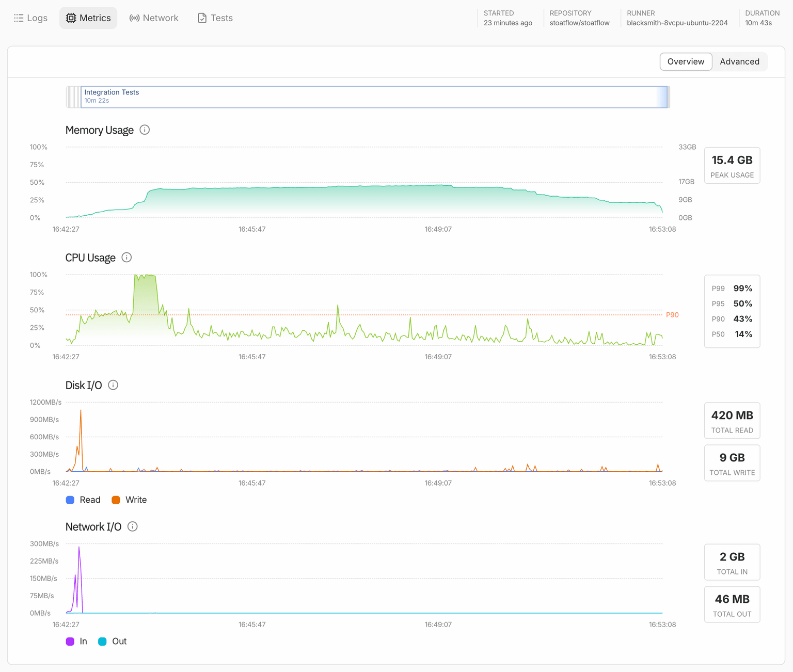
Task: Click the blacksmith-8vcpu-ubuntu-2204 runner name
Action: coord(677,23)
